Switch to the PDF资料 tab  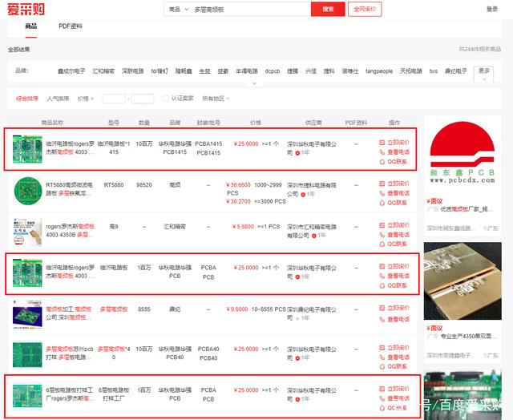[x=71, y=26]
